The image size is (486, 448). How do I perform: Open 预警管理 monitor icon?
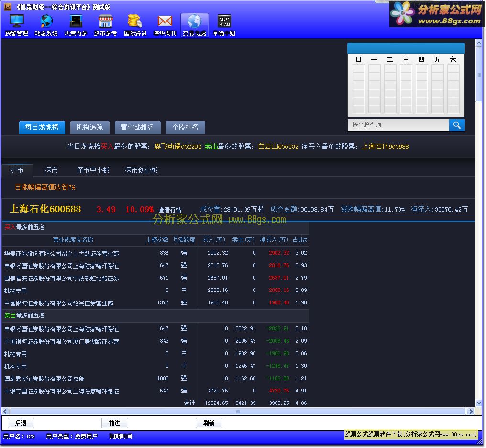16,25
